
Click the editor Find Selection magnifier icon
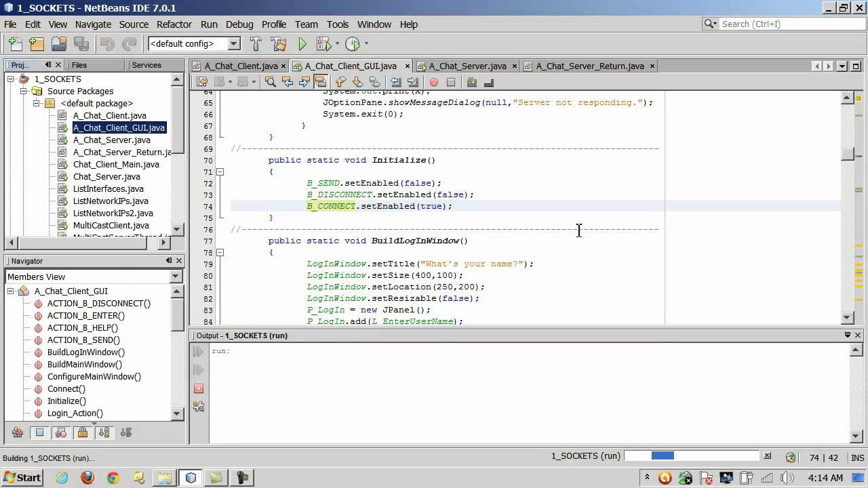(x=270, y=82)
